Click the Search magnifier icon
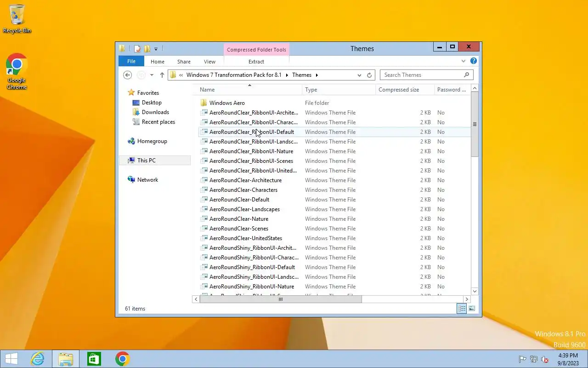Screen dimensions: 588x368 click(x=467, y=75)
